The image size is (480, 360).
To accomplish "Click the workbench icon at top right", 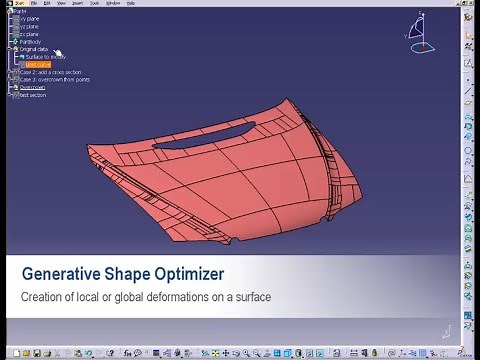I will (x=468, y=17).
